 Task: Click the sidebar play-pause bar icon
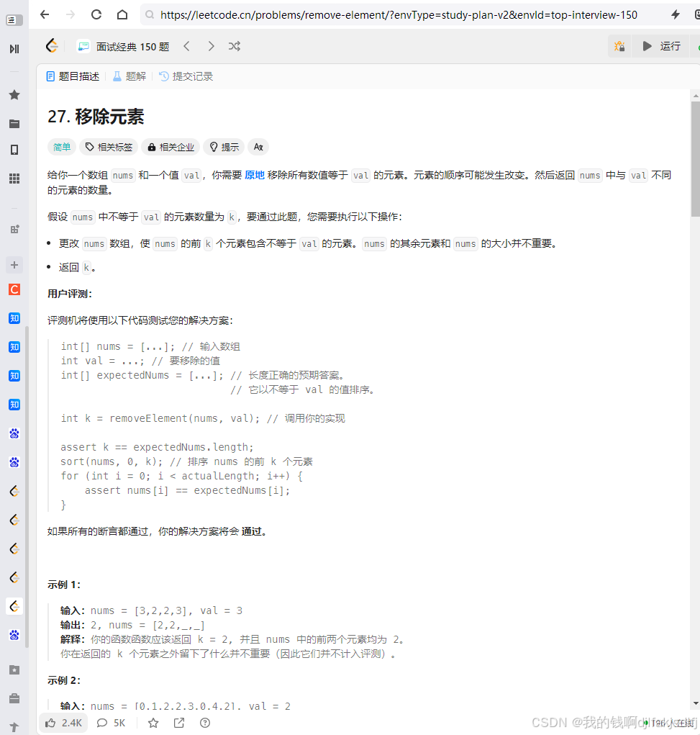coord(14,49)
